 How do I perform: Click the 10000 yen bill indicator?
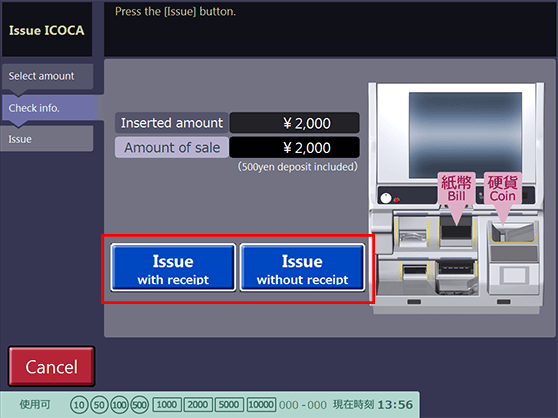point(261,404)
